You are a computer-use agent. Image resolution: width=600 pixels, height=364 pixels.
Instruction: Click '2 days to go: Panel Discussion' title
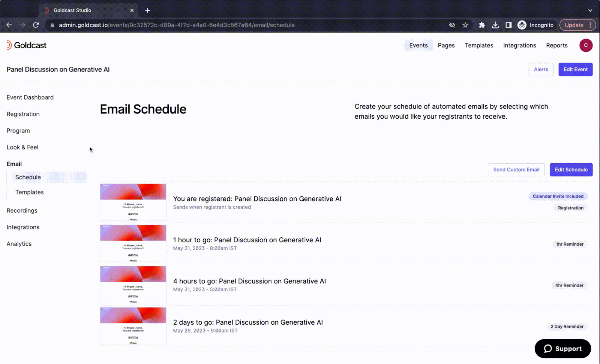(x=248, y=322)
